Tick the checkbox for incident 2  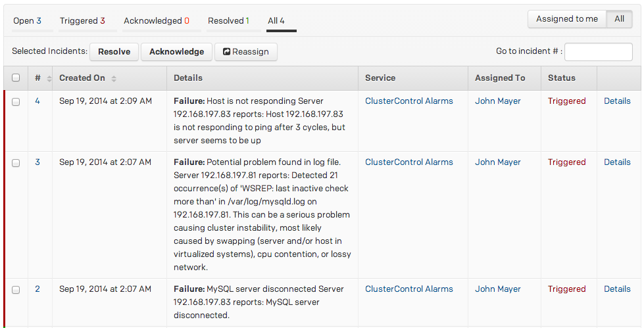click(x=16, y=290)
